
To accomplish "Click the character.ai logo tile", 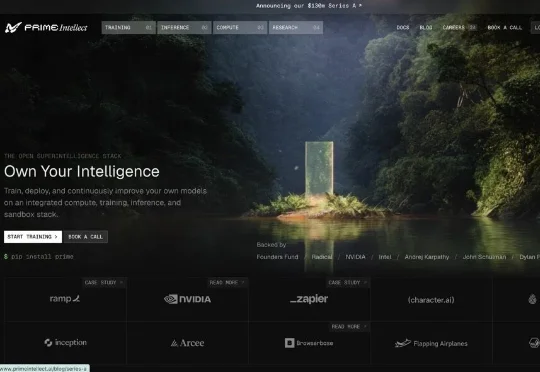I will tap(431, 300).
